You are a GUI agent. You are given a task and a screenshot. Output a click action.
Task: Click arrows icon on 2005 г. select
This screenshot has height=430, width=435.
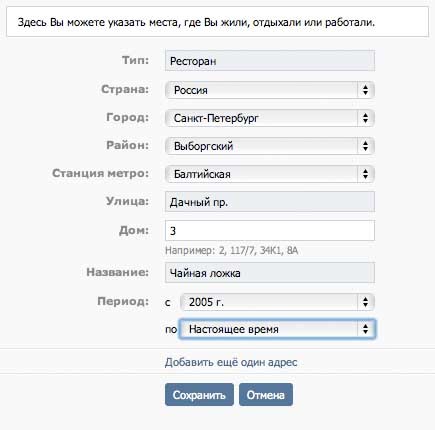coord(366,302)
